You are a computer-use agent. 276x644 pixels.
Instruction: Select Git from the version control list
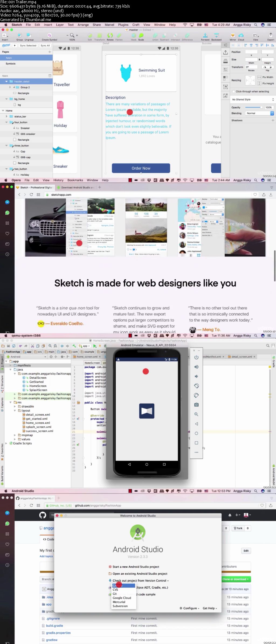coord(115,594)
